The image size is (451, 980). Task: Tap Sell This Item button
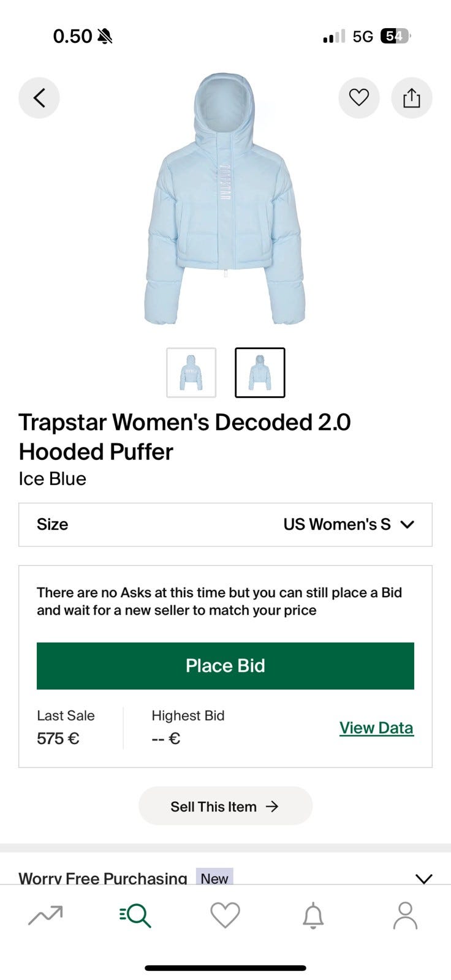click(x=225, y=806)
